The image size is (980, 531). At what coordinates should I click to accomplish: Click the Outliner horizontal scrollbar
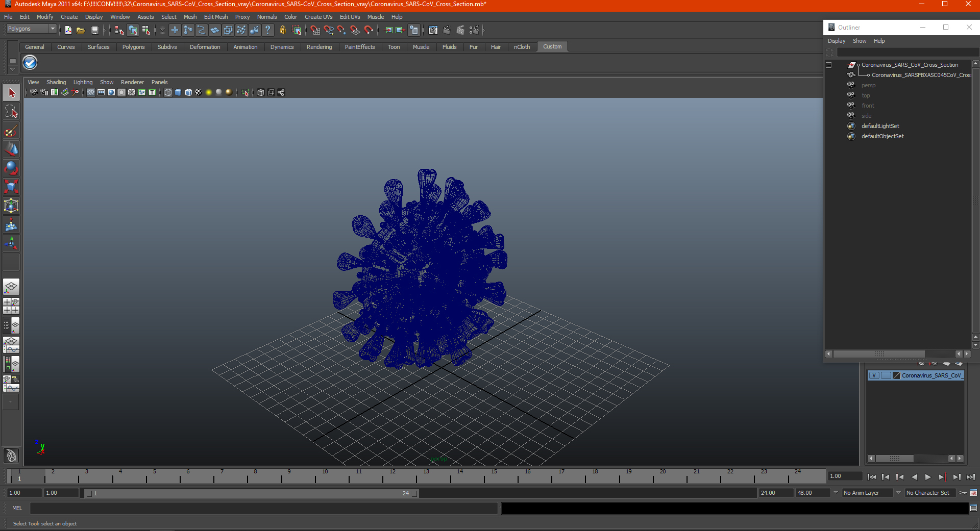click(x=879, y=354)
